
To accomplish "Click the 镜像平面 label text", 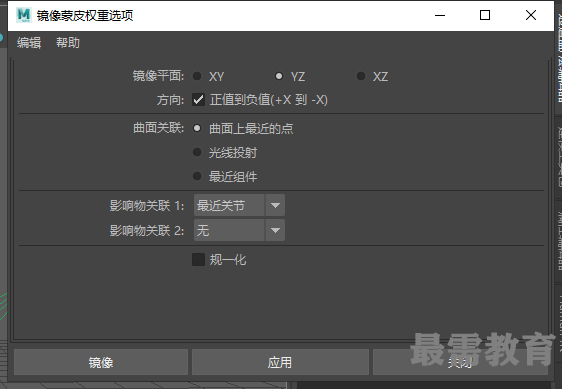I will click(158, 76).
